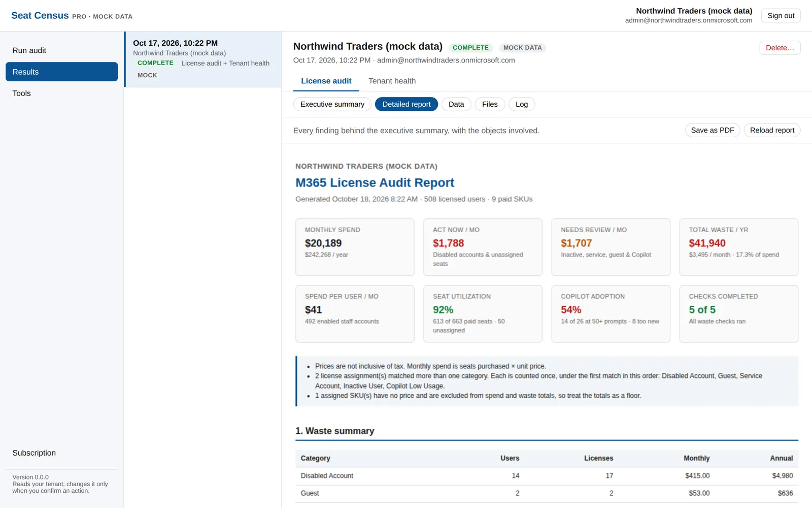Click the Copilot Adoption 54% card
This screenshot has height=508, width=812.
611,314
